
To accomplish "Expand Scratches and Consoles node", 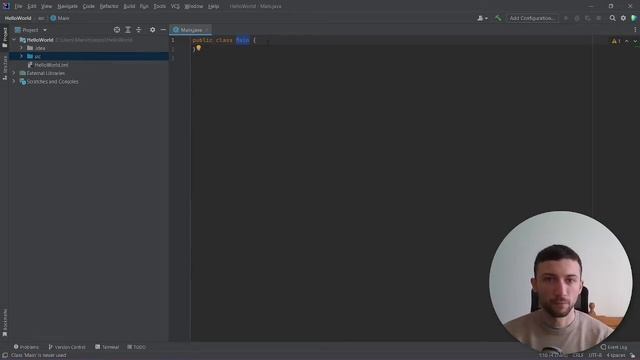I will pyautogui.click(x=14, y=82).
